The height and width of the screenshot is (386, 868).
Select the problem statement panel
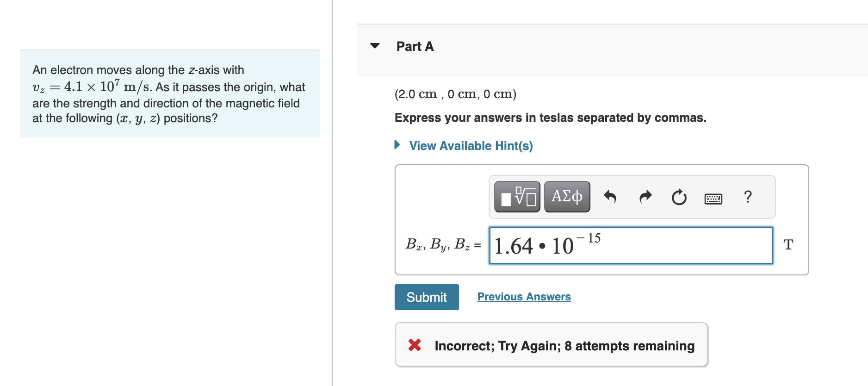pos(170,94)
